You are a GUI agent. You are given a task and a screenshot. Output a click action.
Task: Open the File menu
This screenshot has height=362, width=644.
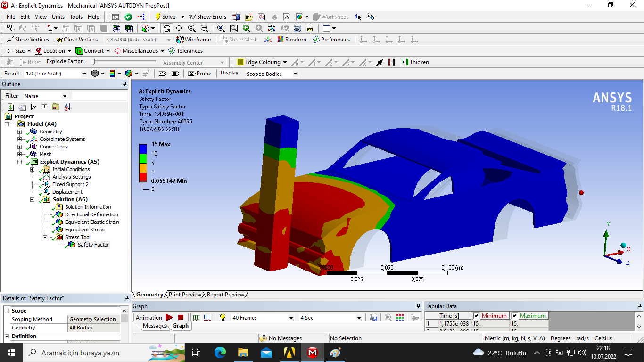[11, 17]
